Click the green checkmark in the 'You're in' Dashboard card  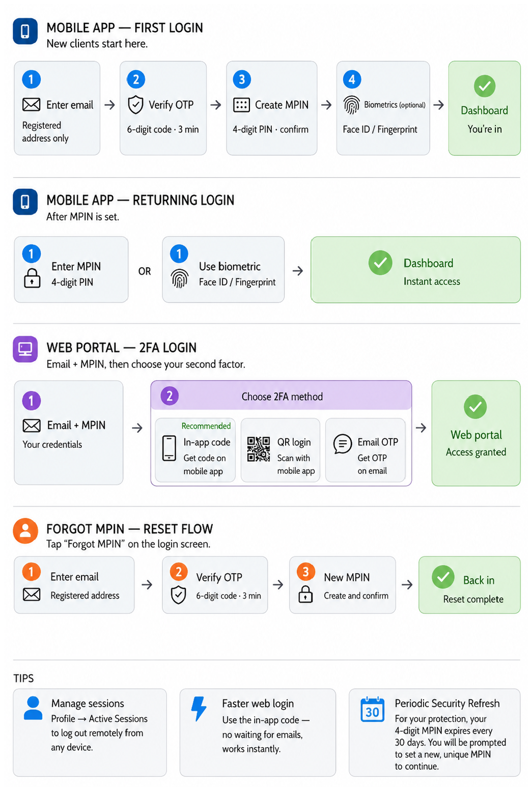(485, 86)
